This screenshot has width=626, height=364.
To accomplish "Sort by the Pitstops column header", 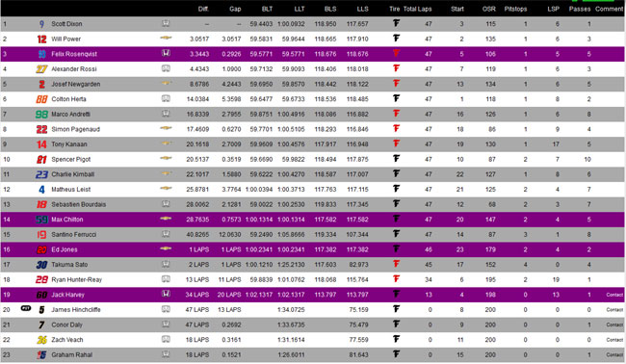I will [515, 9].
